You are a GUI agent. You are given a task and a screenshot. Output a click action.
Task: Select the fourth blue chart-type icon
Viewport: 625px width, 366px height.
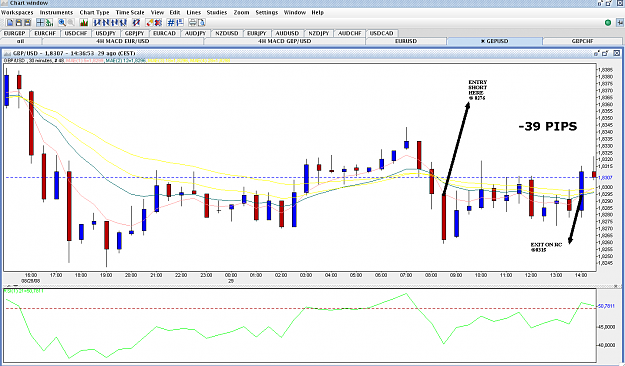[124, 23]
